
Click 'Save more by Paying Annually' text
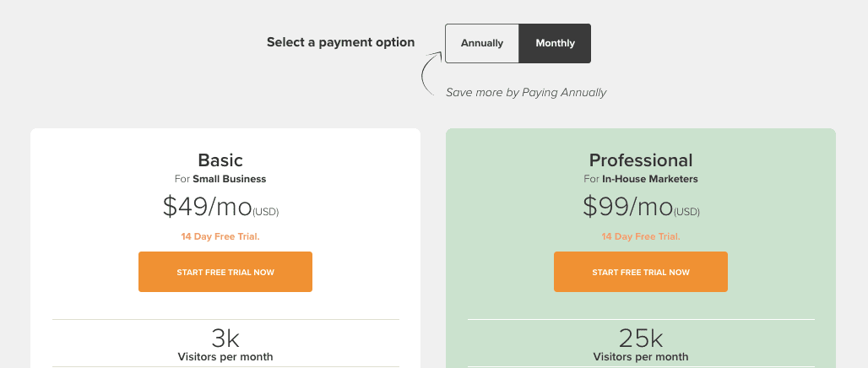pyautogui.click(x=526, y=92)
